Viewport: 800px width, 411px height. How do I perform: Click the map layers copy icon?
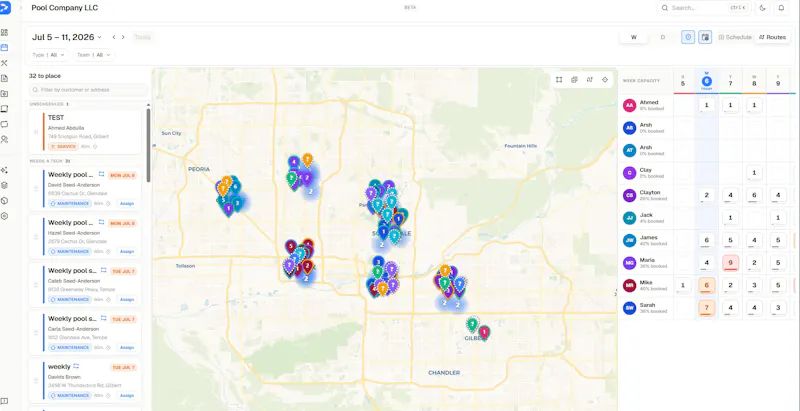click(x=574, y=80)
